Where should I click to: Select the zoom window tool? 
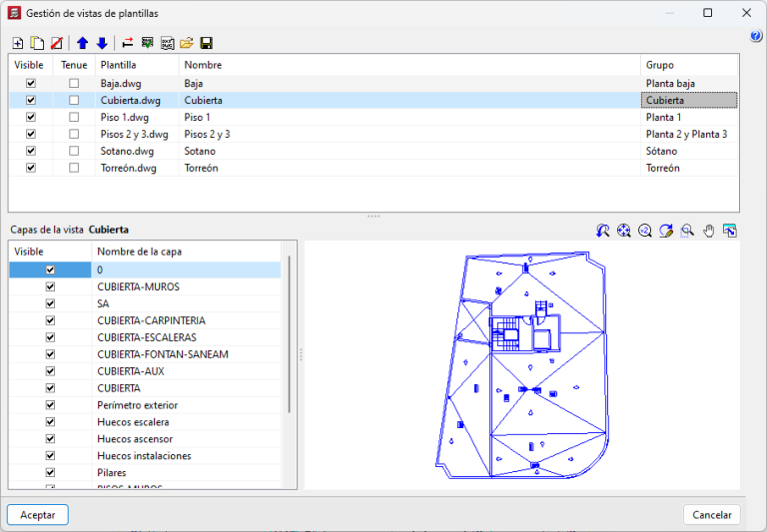coord(687,231)
